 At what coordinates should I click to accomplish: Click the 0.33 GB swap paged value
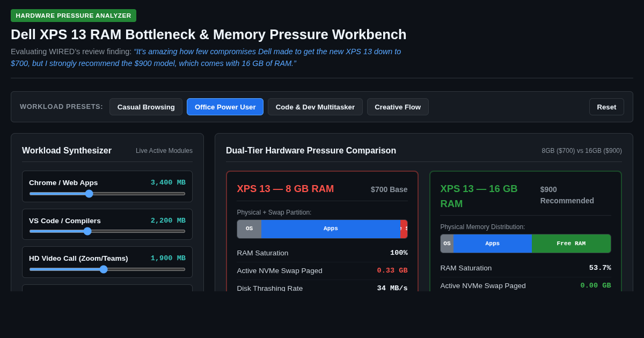pyautogui.click(x=392, y=270)
